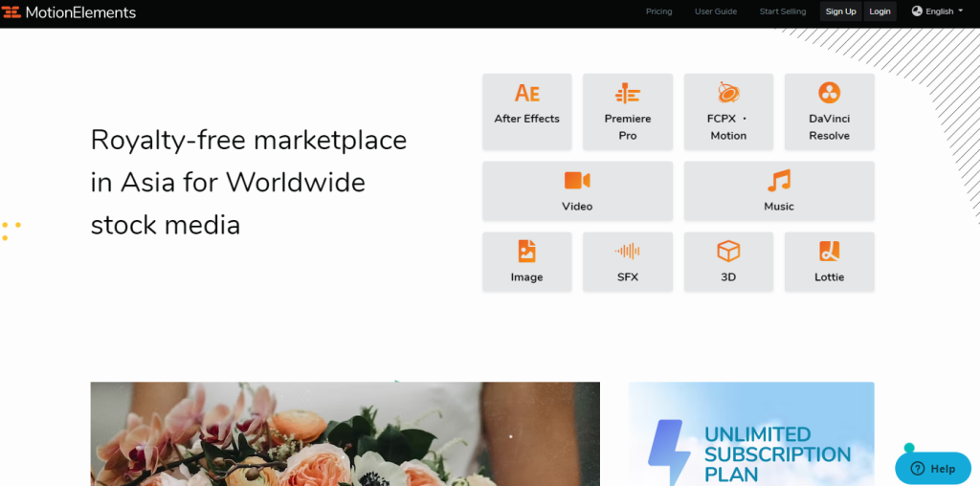Select the Premiere Pro timeline icon
This screenshot has height=486, width=980.
(628, 93)
